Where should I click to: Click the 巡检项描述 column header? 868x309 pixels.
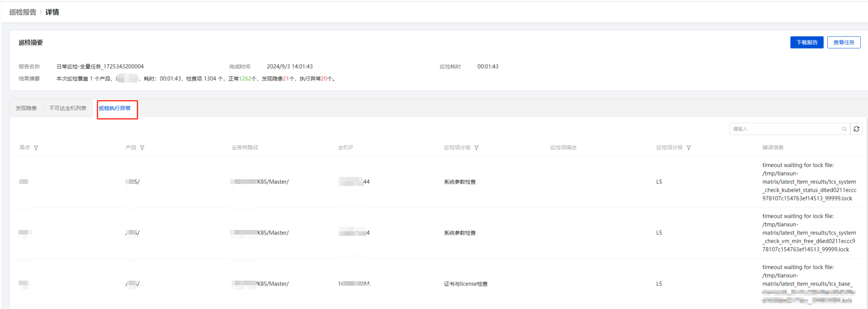(563, 147)
